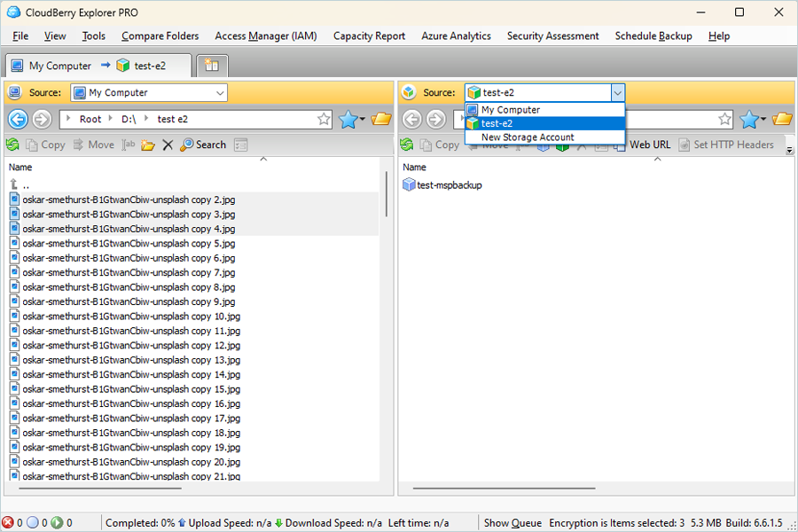
Task: Refresh the left pane file list
Action: point(12,145)
